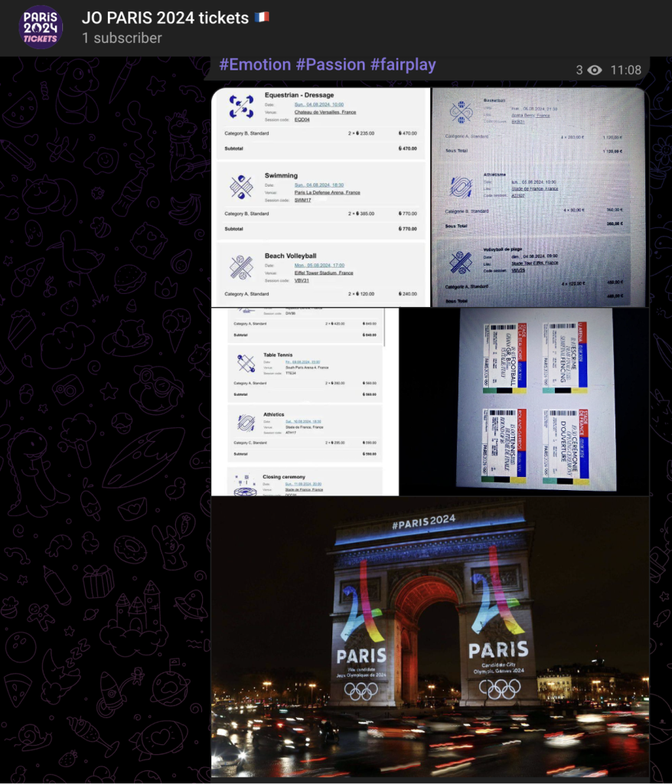Click the Basketball pictogram in photo

[461, 112]
